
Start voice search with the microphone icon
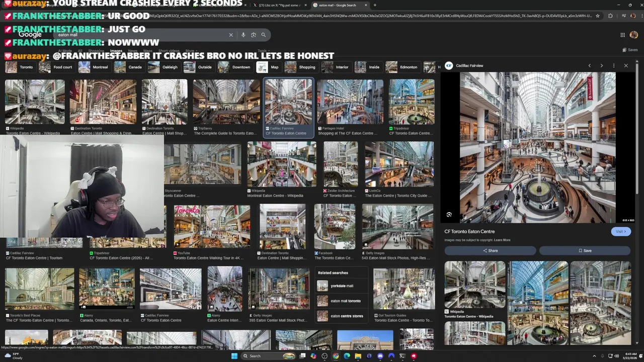(x=243, y=35)
